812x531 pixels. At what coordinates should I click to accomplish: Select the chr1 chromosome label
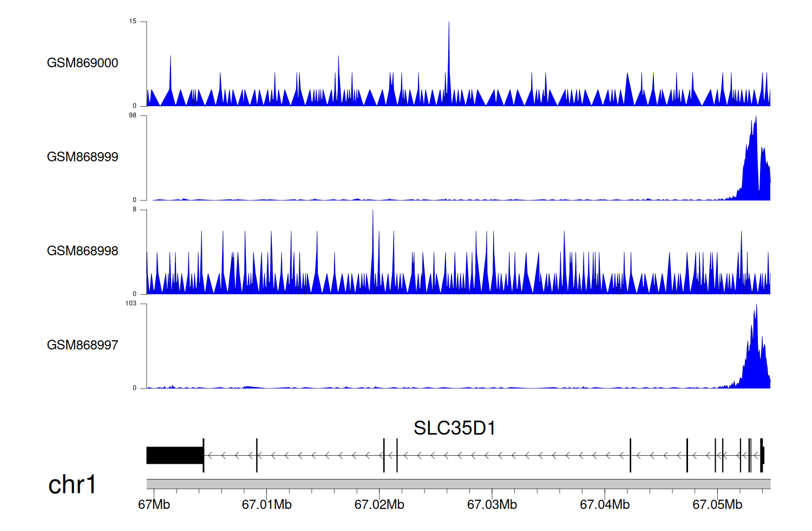(72, 484)
